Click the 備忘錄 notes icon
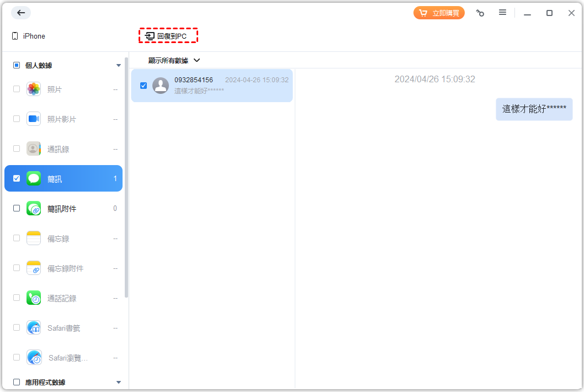Viewport: 584px width, 392px height. click(x=34, y=239)
